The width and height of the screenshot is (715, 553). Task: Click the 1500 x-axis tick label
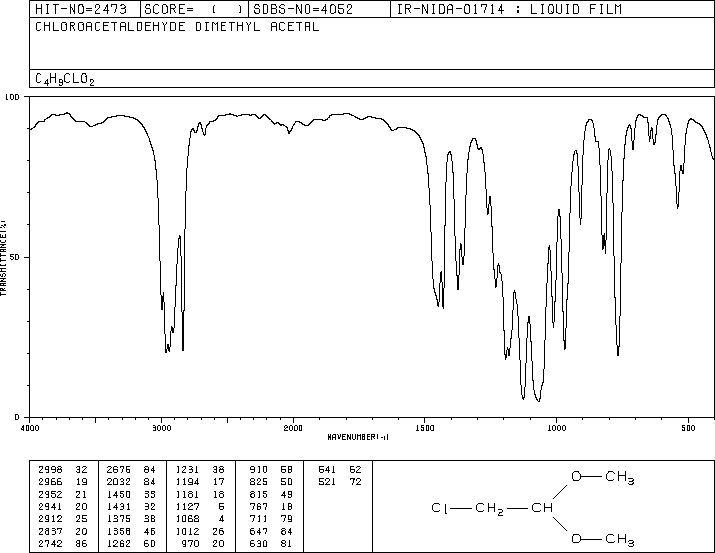tap(425, 428)
